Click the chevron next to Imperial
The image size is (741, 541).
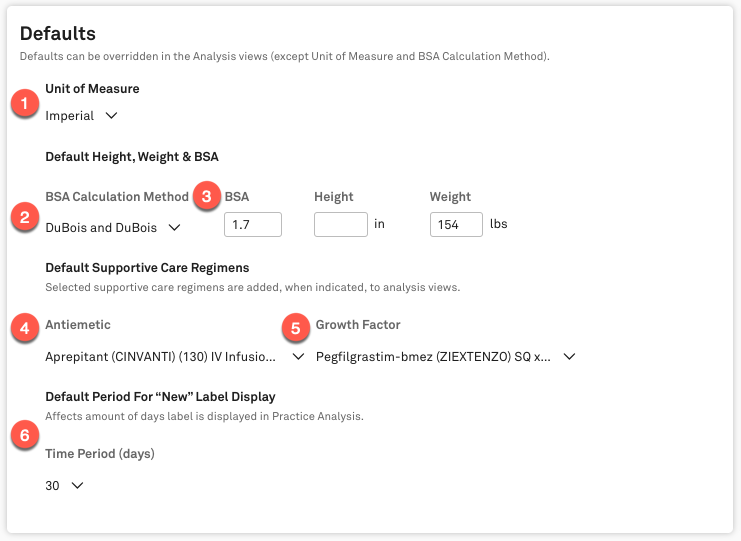click(x=111, y=116)
